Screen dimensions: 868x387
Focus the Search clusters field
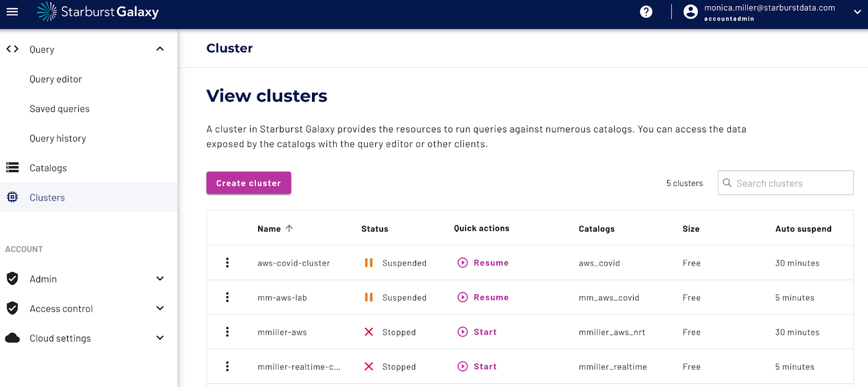(786, 183)
